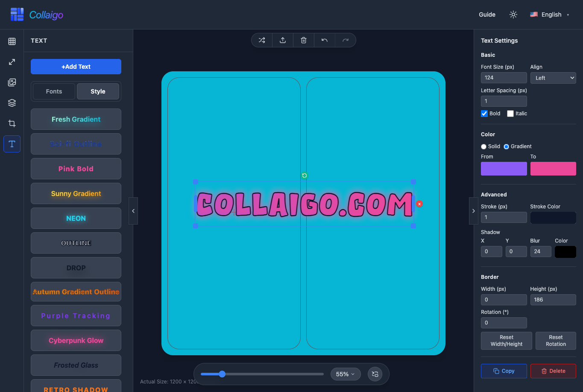The image size is (583, 392).
Task: Click the zoom slider handle
Action: click(222, 374)
